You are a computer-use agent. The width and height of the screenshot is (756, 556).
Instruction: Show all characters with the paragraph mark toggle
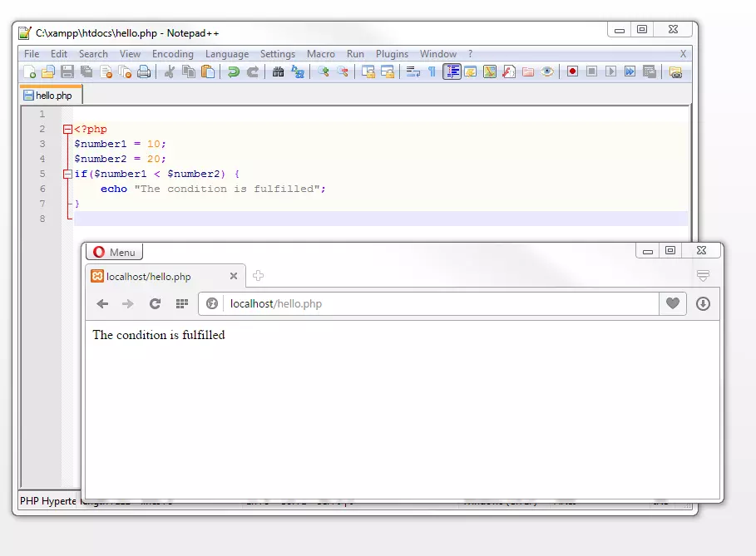431,71
